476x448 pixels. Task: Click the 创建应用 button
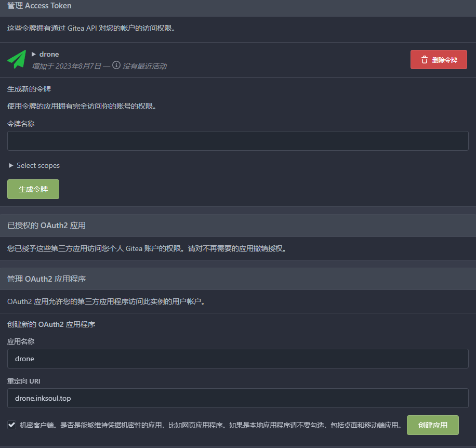[432, 425]
